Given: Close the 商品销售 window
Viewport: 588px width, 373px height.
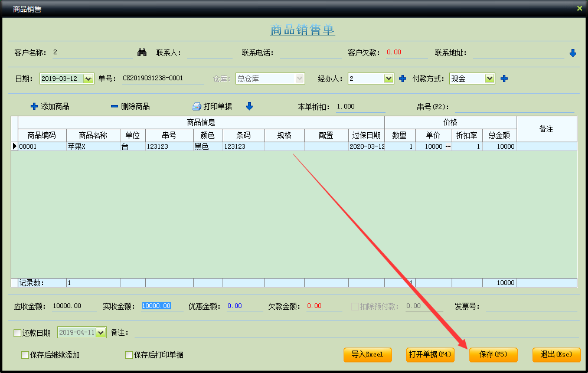Looking at the screenshot, I should pyautogui.click(x=579, y=8).
